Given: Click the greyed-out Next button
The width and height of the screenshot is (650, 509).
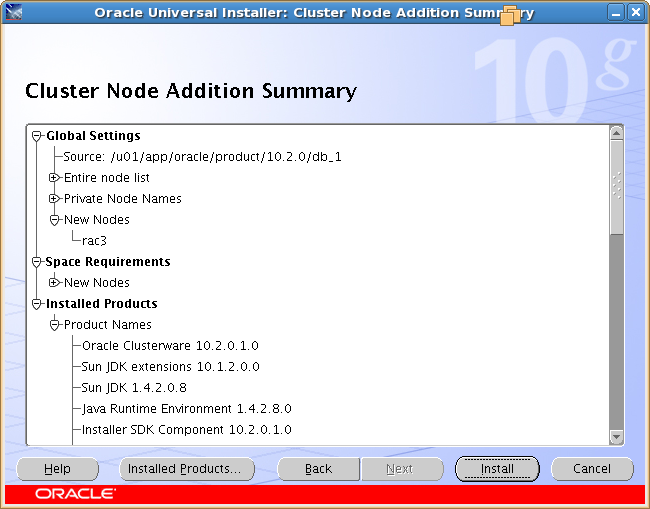Looking at the screenshot, I should coord(402,469).
